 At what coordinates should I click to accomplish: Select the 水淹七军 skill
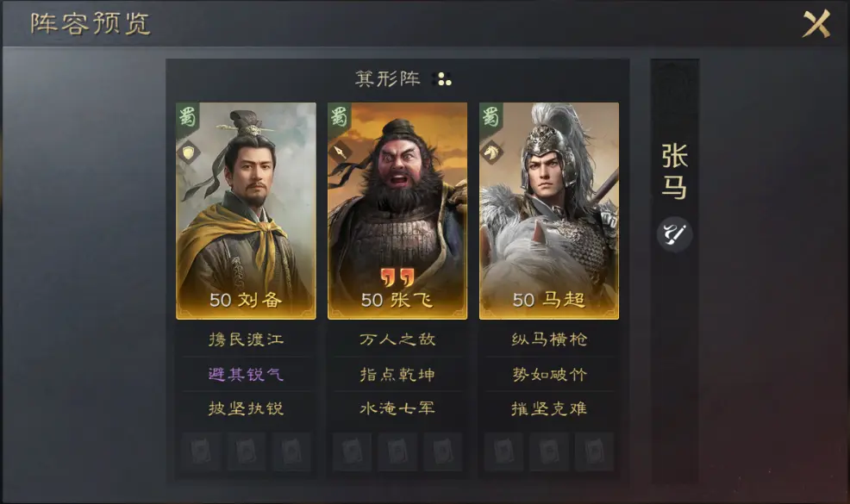tap(397, 408)
